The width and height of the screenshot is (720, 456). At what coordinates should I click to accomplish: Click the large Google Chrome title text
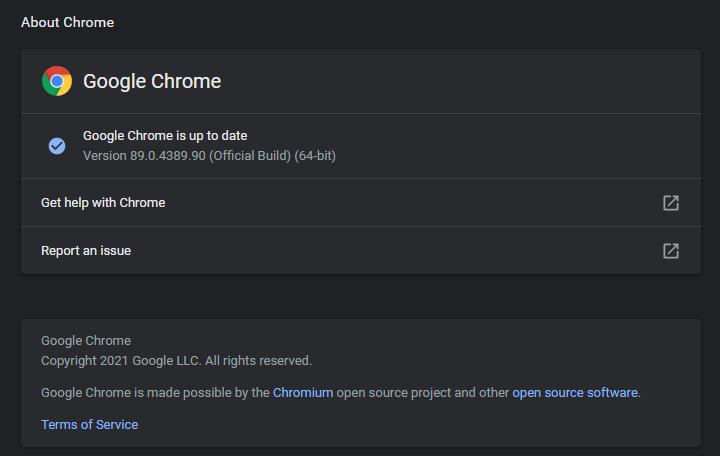pos(152,81)
